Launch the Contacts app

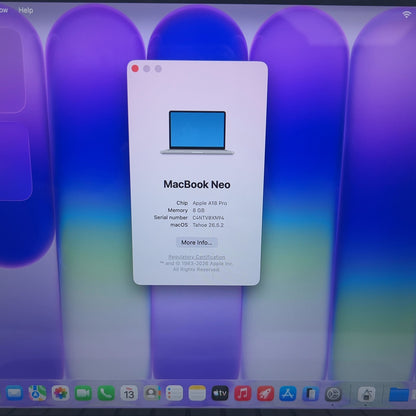pyautogui.click(x=152, y=393)
